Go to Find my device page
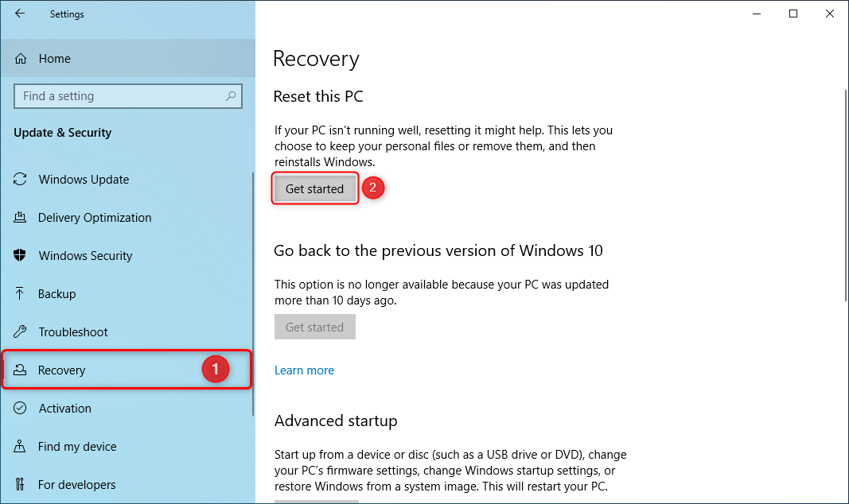This screenshot has height=504, width=849. coord(127,446)
